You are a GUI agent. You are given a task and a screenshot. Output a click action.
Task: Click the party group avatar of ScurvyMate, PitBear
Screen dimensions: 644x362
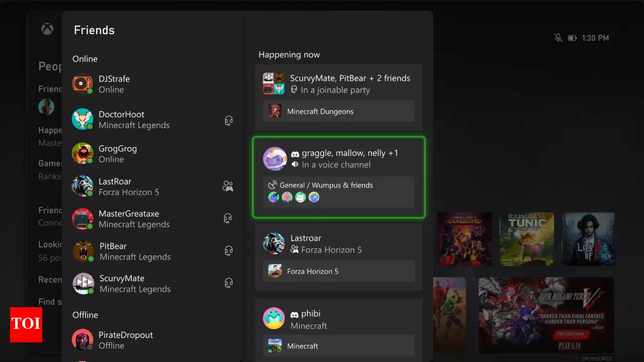click(274, 83)
